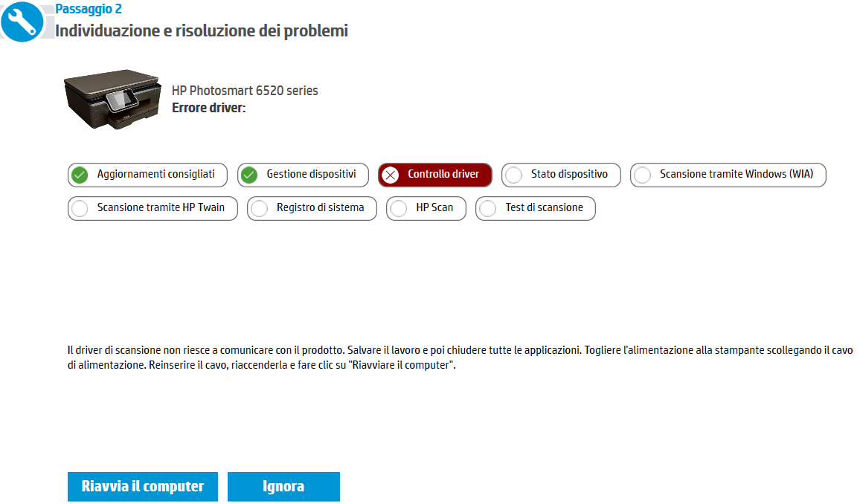Click empty circle beside Stato dispositivo
This screenshot has height=504, width=860.
click(514, 175)
